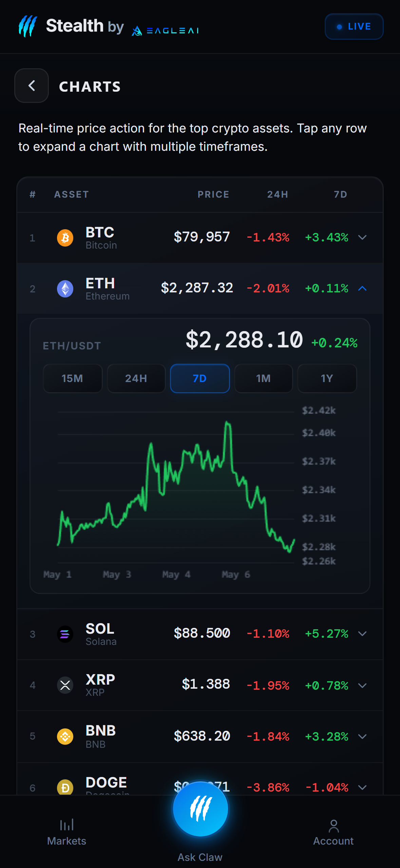
Task: Click the 24H column header
Action: coord(278,194)
